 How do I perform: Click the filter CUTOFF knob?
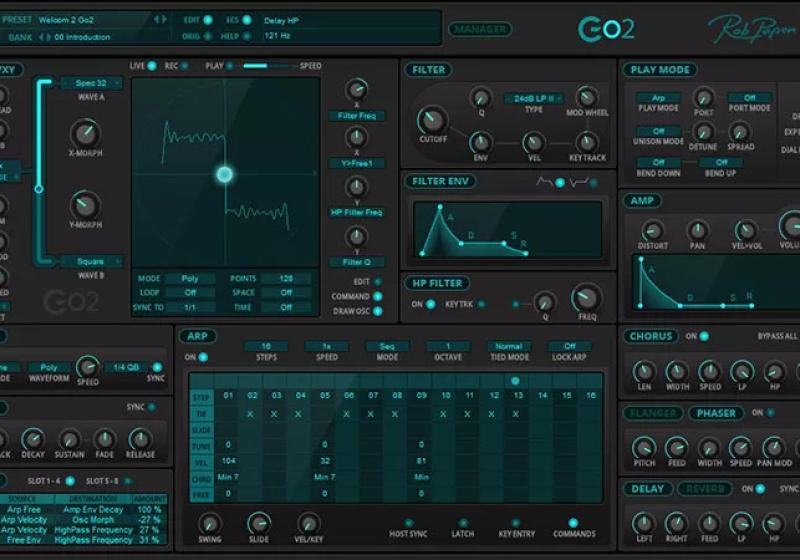pos(433,120)
